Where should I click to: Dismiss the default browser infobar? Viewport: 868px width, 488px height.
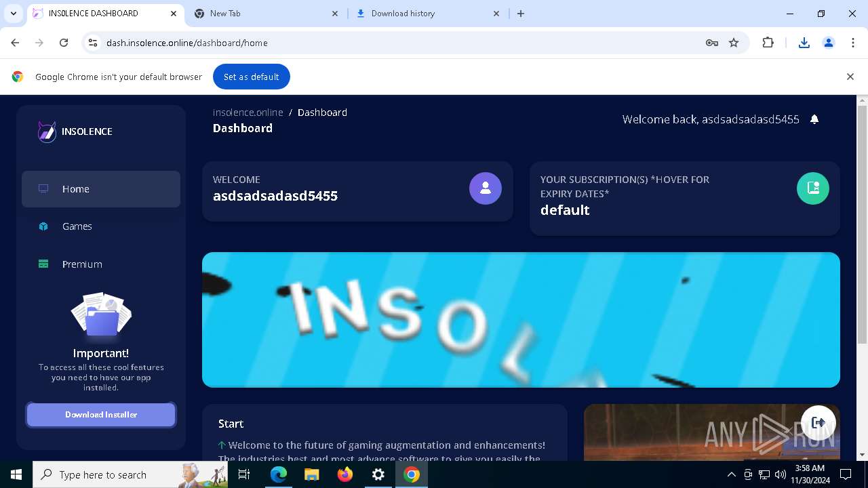(x=850, y=77)
